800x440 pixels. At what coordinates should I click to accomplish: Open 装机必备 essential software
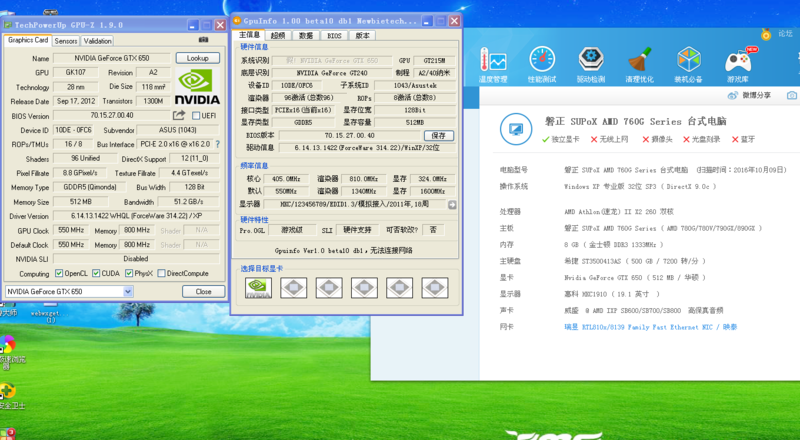pyautogui.click(x=688, y=65)
